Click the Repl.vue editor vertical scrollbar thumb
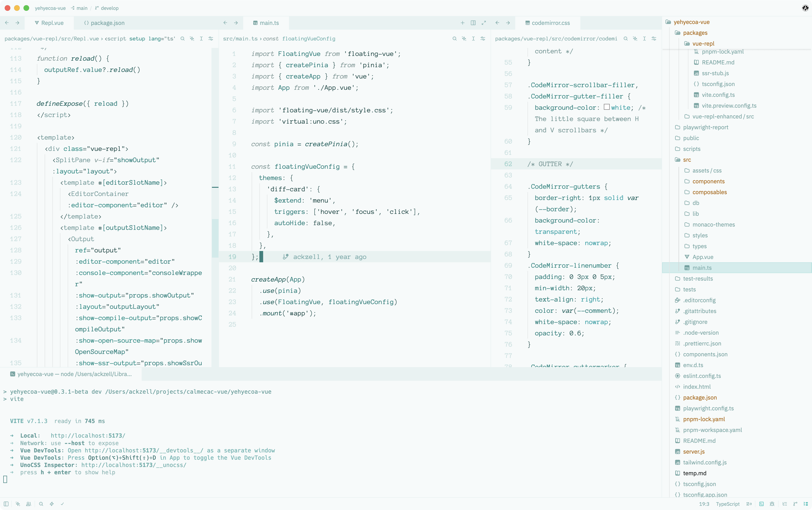Image resolution: width=812 pixels, height=510 pixels. [x=215, y=238]
